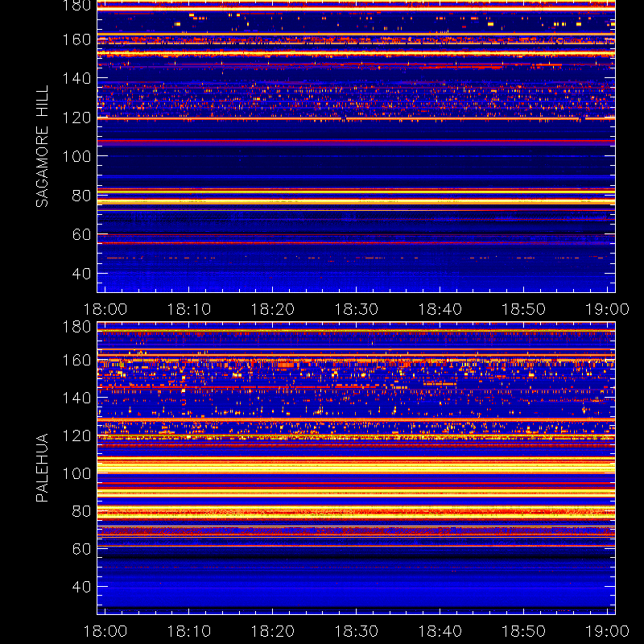Screen dimensions: 644x644
Task: Click 18:40 time label under Sagamore Hill plot
Action: (x=440, y=309)
